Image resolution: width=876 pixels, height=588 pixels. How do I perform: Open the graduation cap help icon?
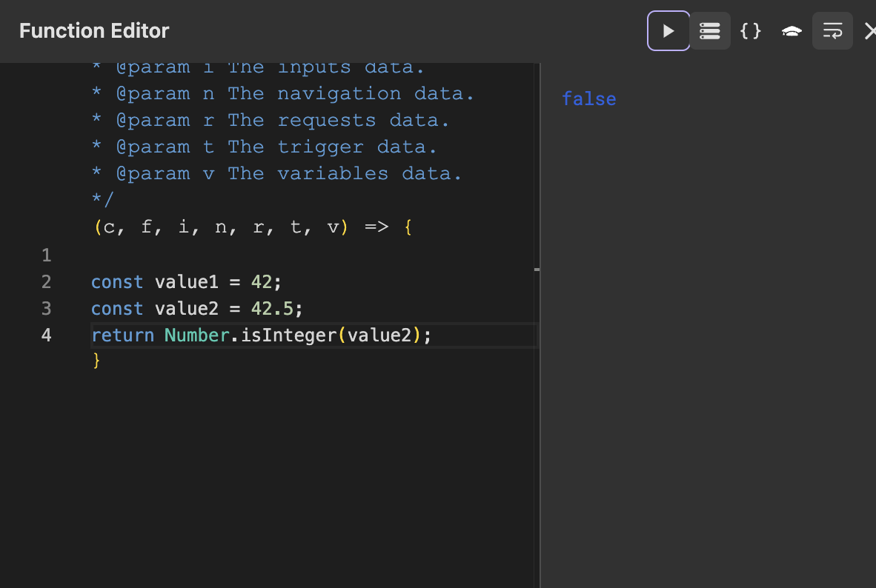(791, 30)
